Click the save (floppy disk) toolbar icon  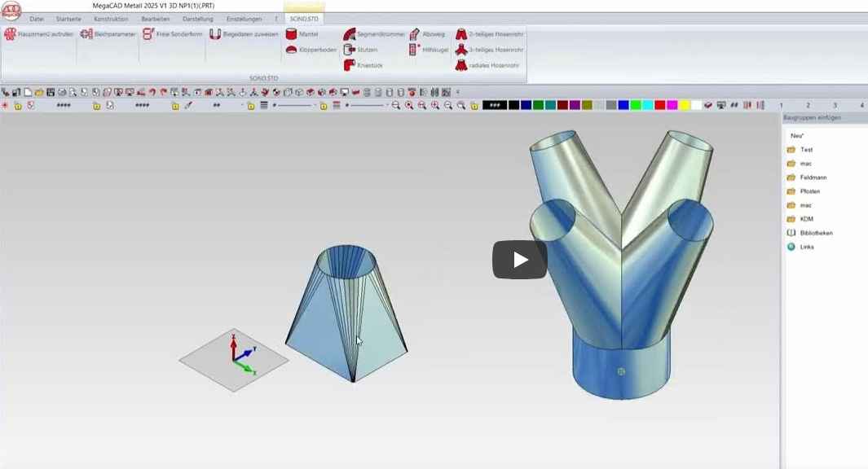(51, 93)
